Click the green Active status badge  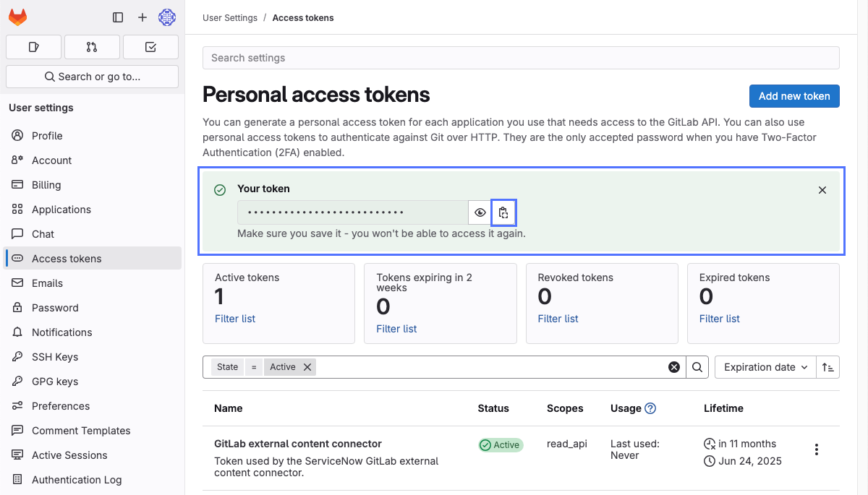tap(501, 445)
